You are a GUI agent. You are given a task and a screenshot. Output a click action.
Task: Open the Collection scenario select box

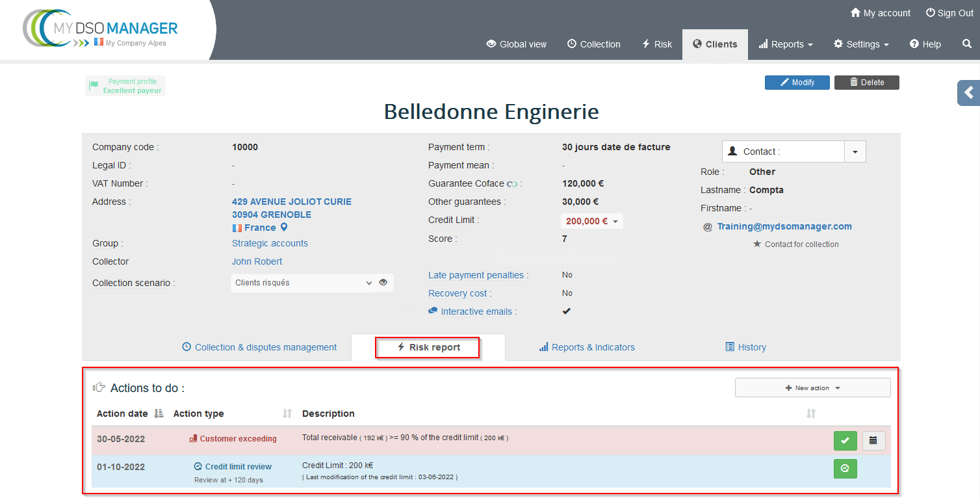[303, 283]
